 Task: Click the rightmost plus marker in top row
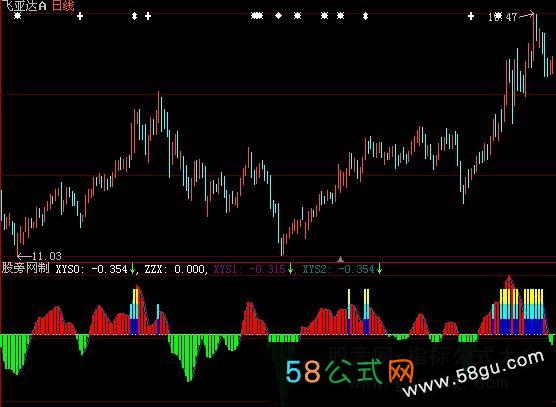pos(471,16)
